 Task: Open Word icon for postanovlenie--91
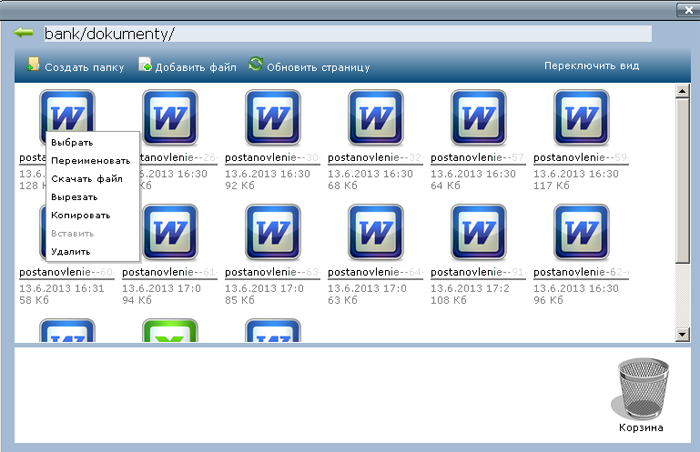(x=478, y=232)
